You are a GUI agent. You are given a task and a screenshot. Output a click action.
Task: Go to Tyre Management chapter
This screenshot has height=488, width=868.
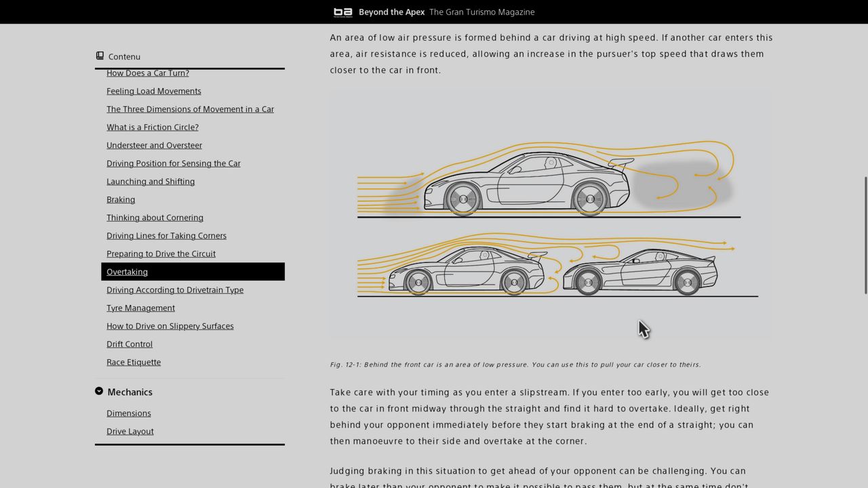(140, 308)
